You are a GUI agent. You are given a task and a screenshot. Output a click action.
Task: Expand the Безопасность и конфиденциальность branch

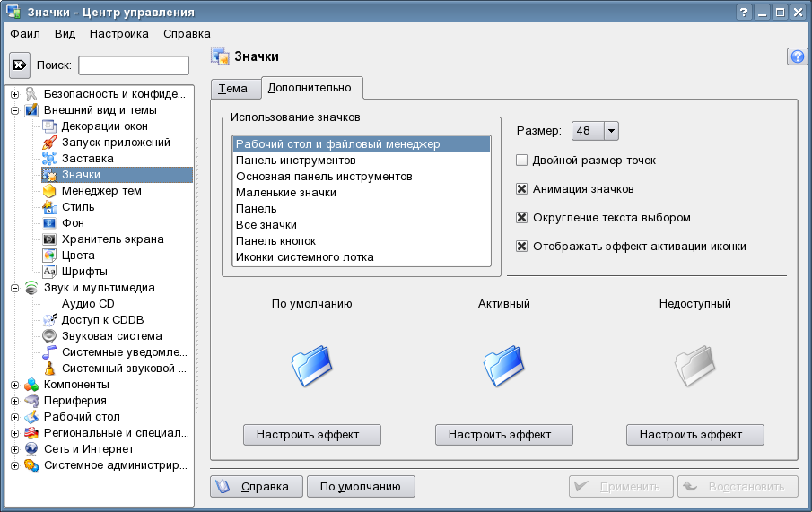click(x=14, y=94)
